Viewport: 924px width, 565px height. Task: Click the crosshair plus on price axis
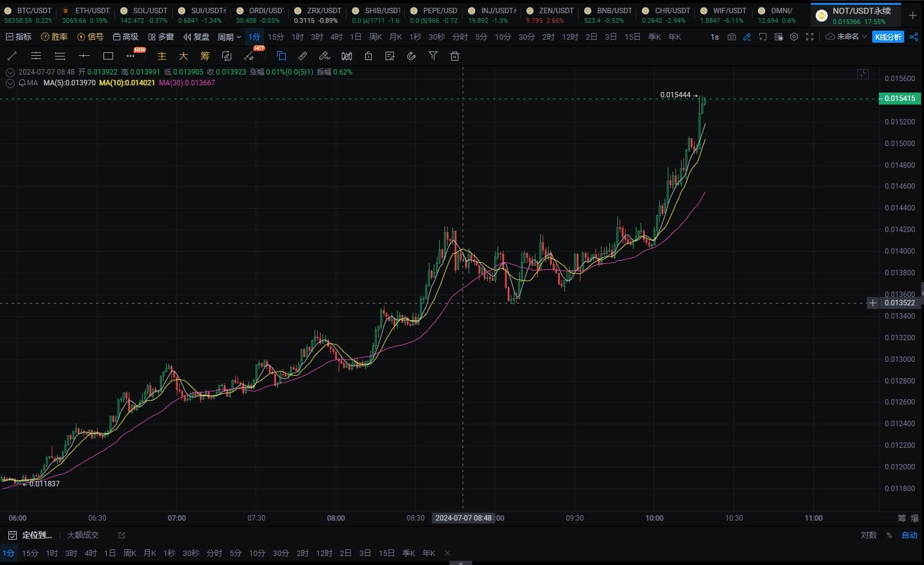point(873,303)
